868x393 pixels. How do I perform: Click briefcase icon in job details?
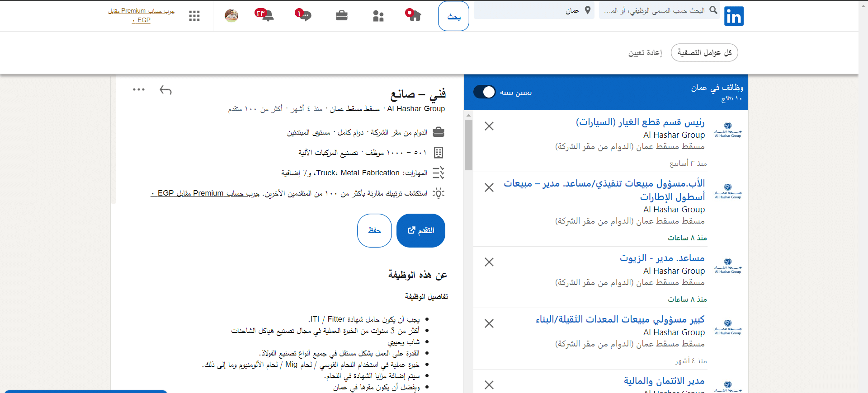coord(439,132)
